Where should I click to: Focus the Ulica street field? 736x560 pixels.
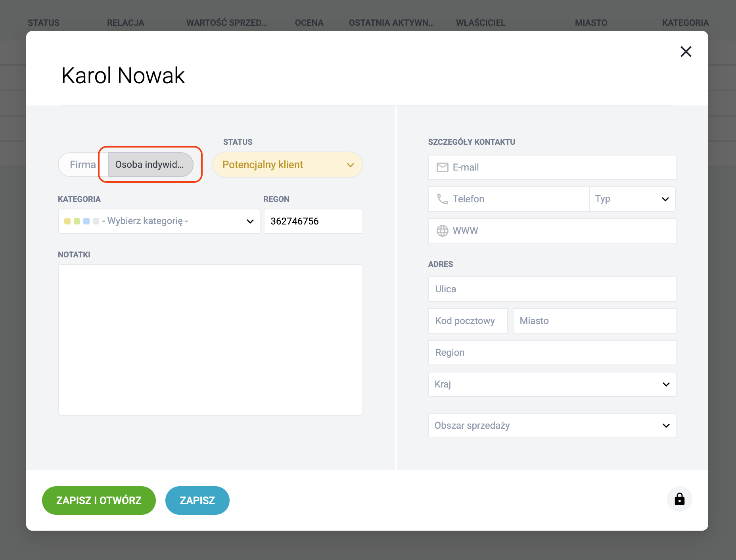(552, 289)
